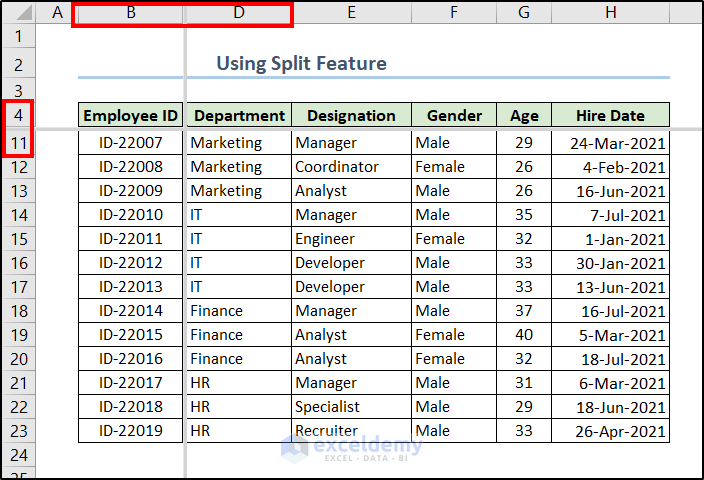Image resolution: width=704 pixels, height=480 pixels.
Task: Select the Designation header cell
Action: (351, 115)
